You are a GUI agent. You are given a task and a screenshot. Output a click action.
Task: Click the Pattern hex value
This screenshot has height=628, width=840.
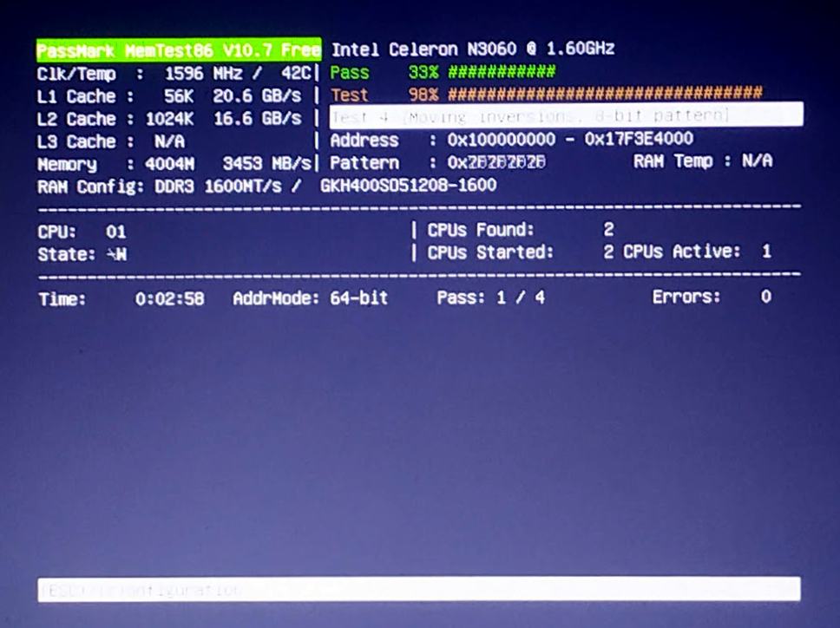tap(496, 162)
